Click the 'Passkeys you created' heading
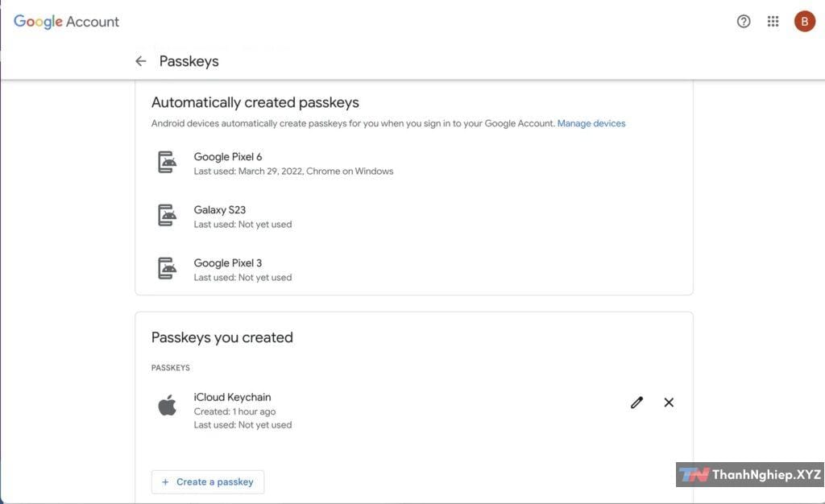The width and height of the screenshot is (825, 504). 222,337
